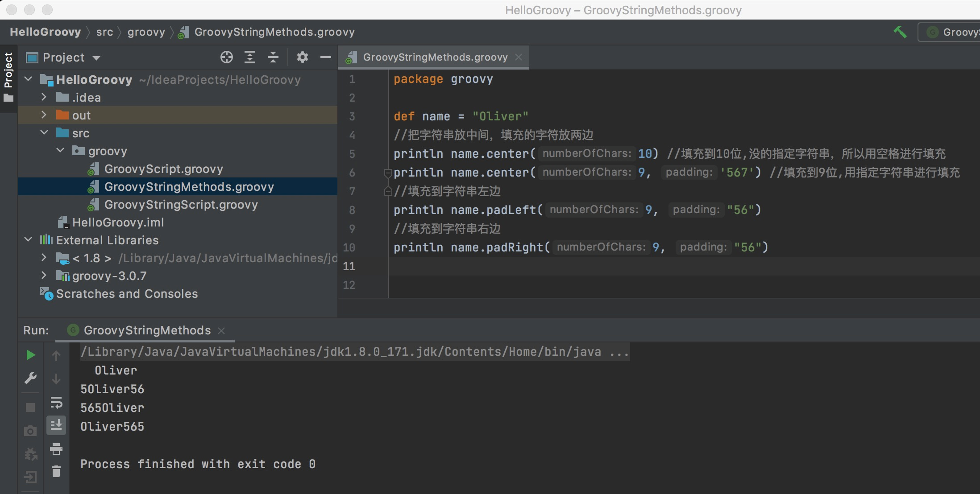Toggle scroll to end in console
This screenshot has width=980, height=494.
(56, 425)
